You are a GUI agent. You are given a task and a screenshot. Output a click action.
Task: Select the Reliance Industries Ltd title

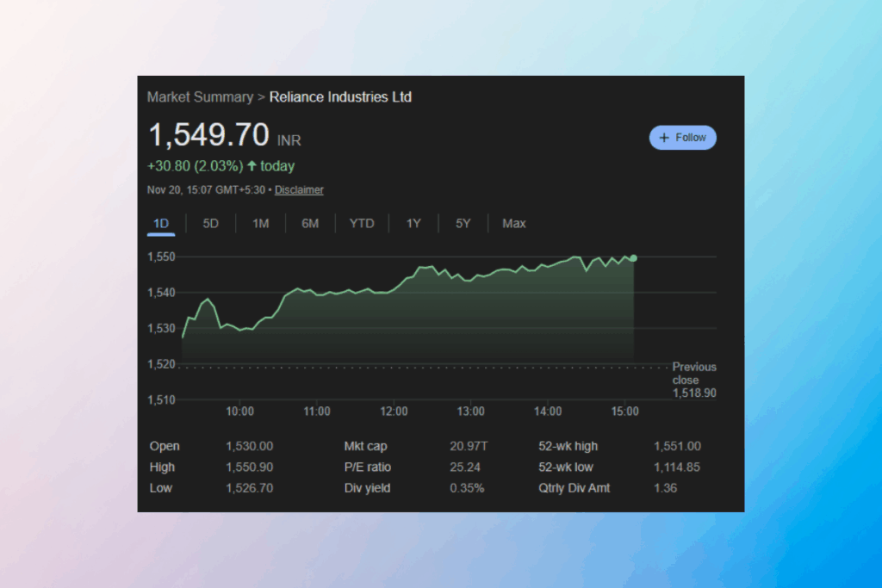point(340,97)
